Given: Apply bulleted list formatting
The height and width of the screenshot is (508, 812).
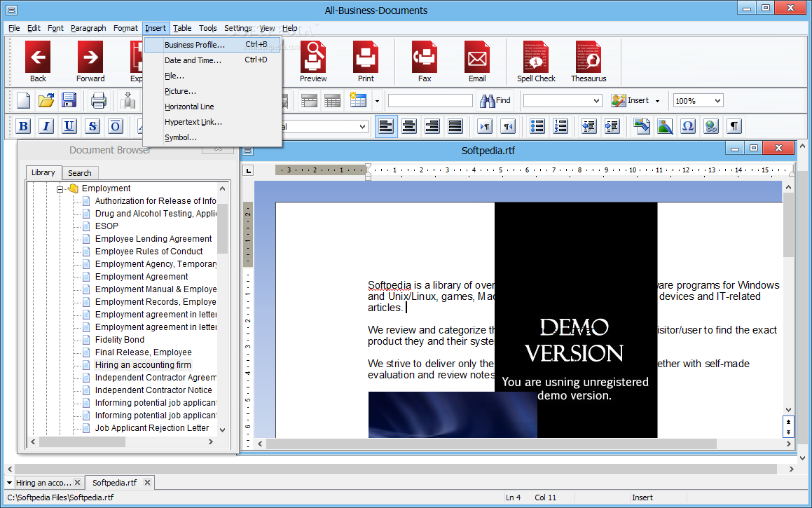Looking at the screenshot, I should [537, 126].
